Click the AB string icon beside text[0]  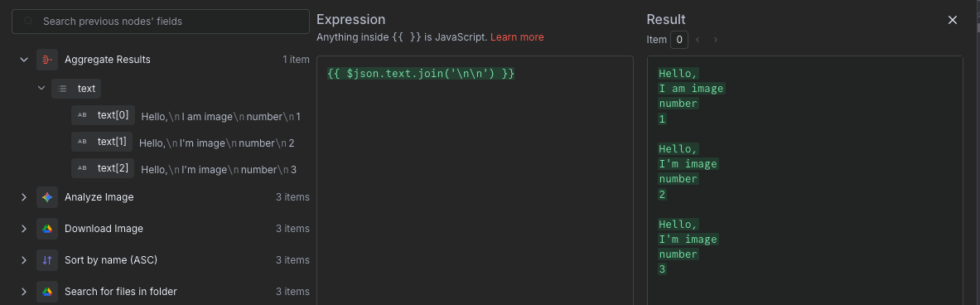[x=83, y=115]
